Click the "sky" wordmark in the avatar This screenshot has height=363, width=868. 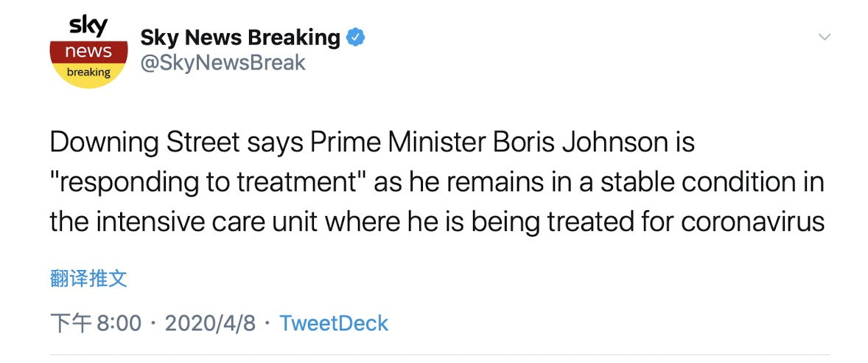pyautogui.click(x=88, y=27)
